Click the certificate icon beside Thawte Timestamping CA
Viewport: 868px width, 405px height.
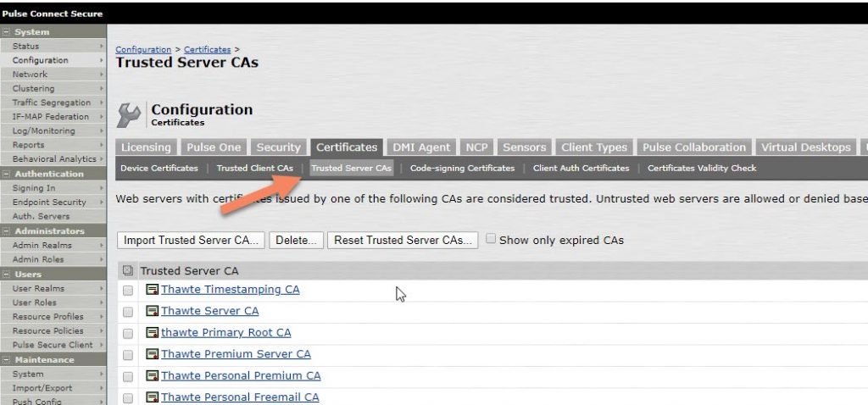point(153,290)
